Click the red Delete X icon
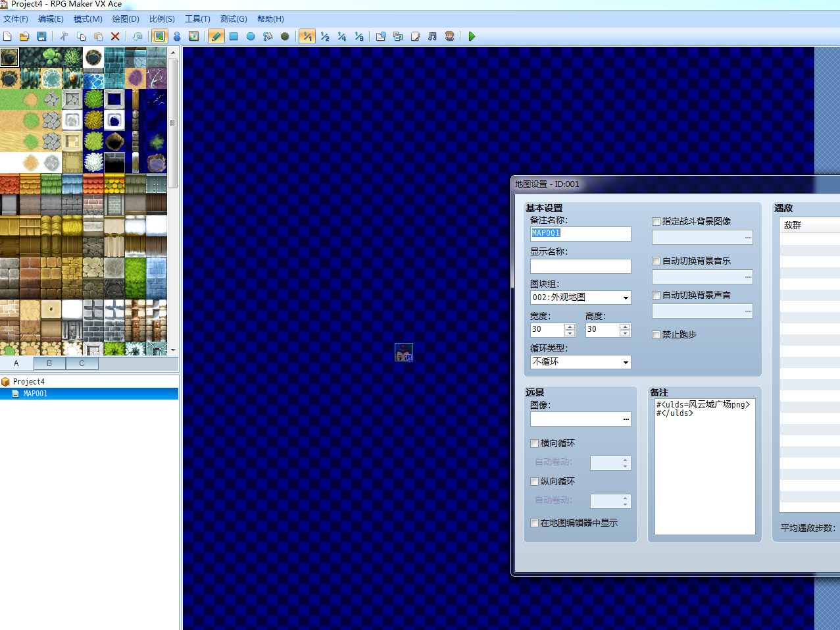 115,36
